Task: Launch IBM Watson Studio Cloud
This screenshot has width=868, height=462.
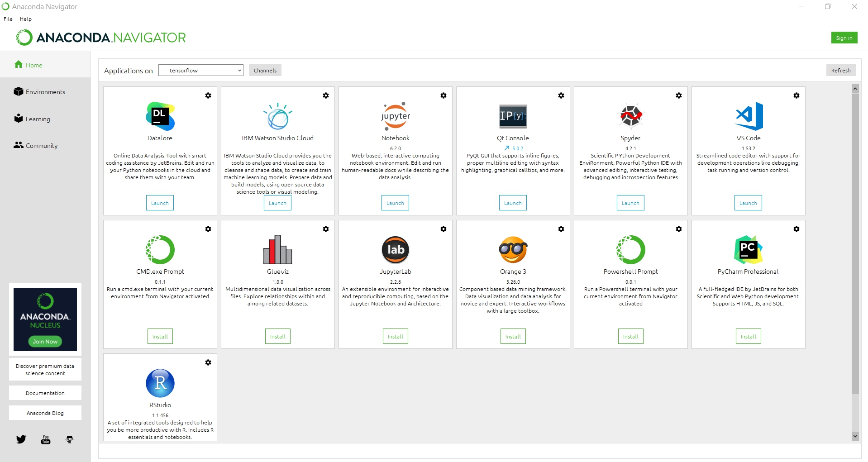Action: click(277, 203)
